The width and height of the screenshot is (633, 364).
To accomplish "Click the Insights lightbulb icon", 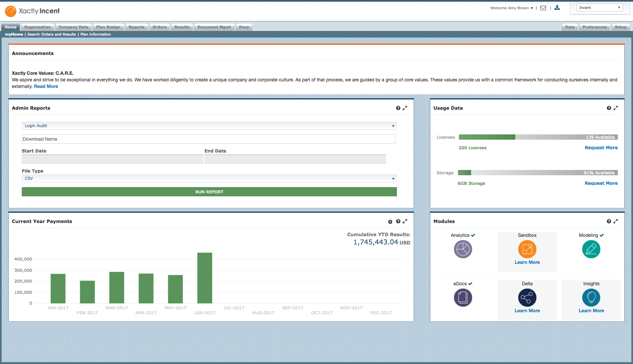I will [591, 297].
